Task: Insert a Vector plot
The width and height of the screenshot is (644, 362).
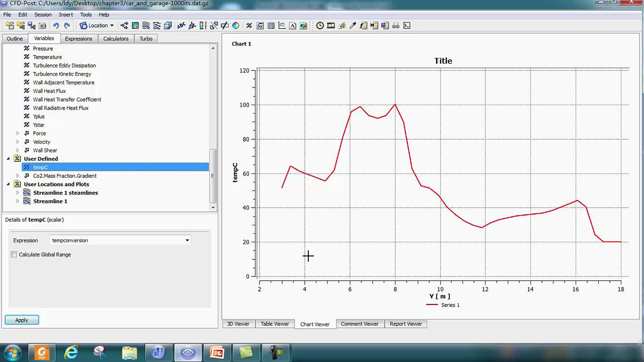Action: click(124, 26)
